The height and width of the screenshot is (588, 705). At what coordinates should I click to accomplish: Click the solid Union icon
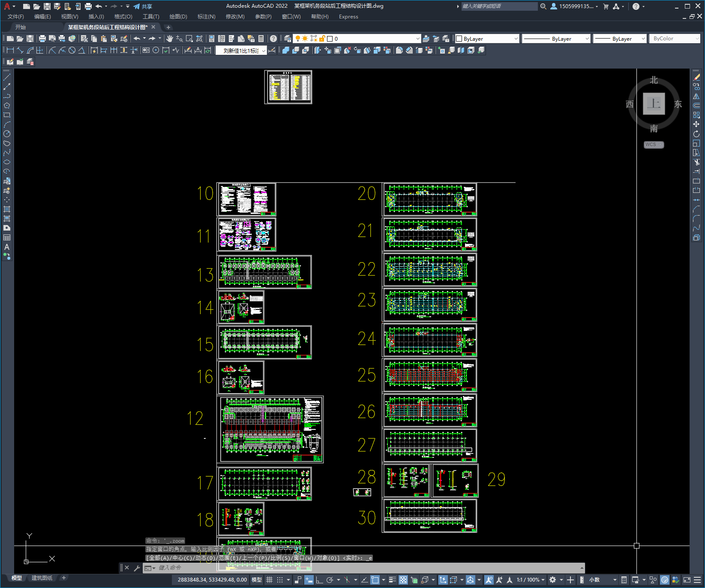point(286,50)
